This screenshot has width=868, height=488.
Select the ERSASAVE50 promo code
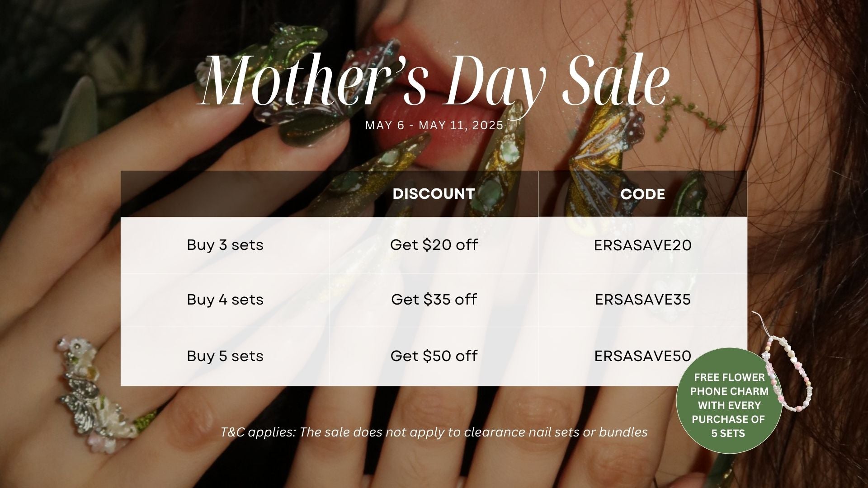pos(642,356)
